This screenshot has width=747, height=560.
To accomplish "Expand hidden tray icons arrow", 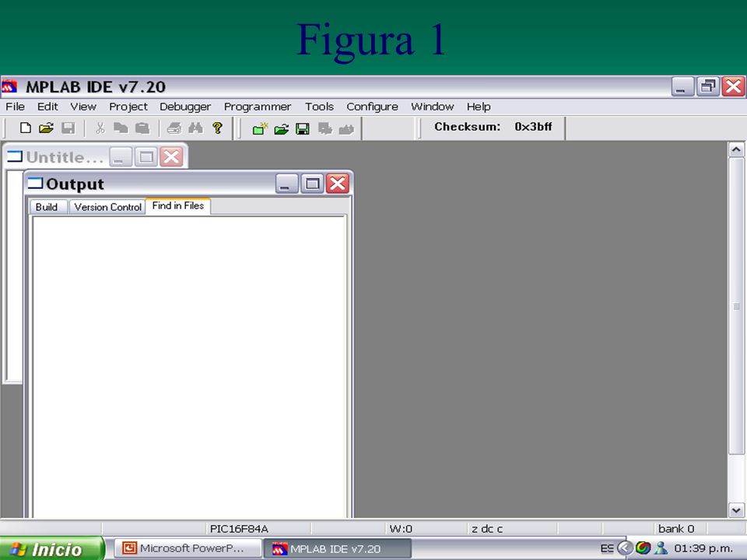I will click(x=625, y=548).
